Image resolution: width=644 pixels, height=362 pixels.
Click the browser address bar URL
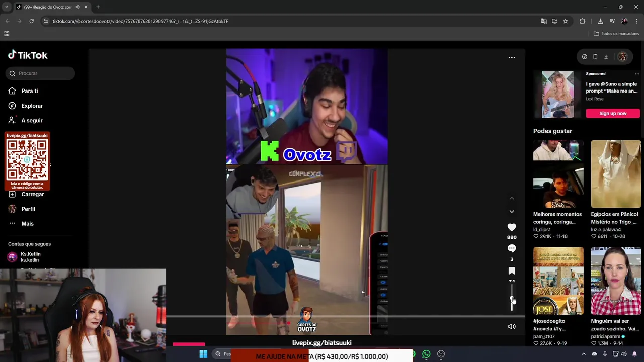[x=140, y=21]
